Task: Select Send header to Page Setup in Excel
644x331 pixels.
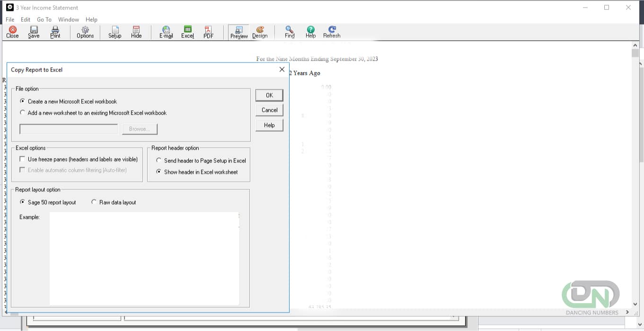Action: (x=159, y=160)
